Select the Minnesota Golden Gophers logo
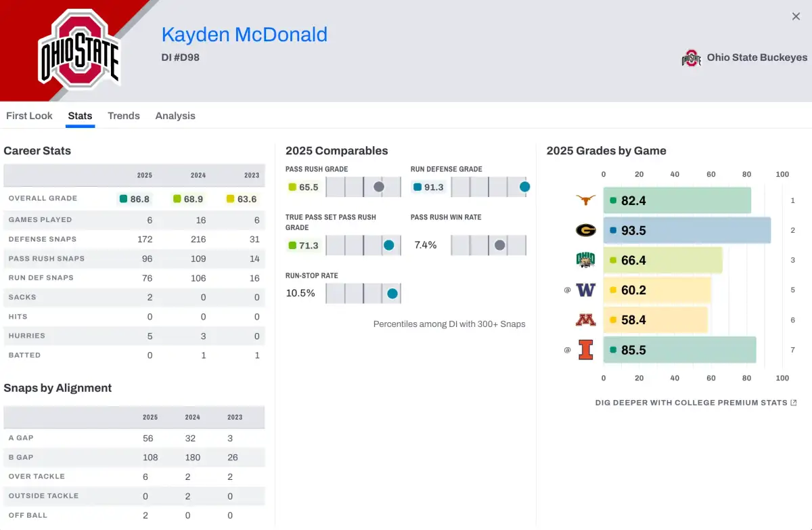Screen dimensions: 812x530 (585, 319)
